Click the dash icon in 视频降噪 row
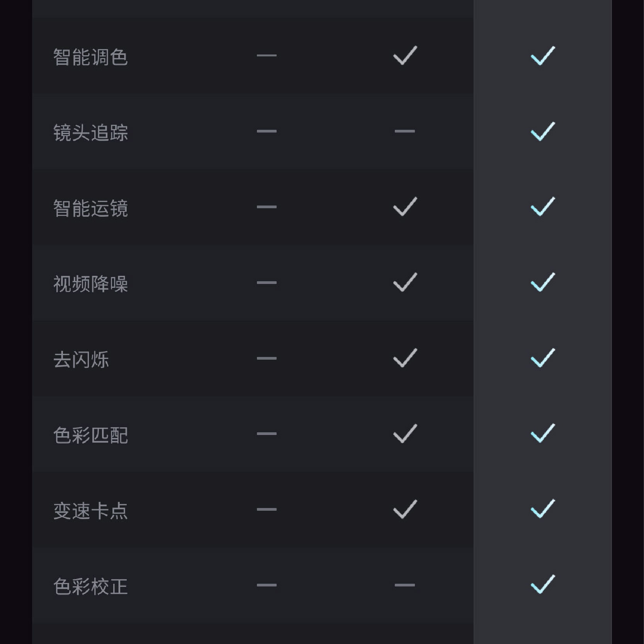This screenshot has height=644, width=644. click(267, 283)
